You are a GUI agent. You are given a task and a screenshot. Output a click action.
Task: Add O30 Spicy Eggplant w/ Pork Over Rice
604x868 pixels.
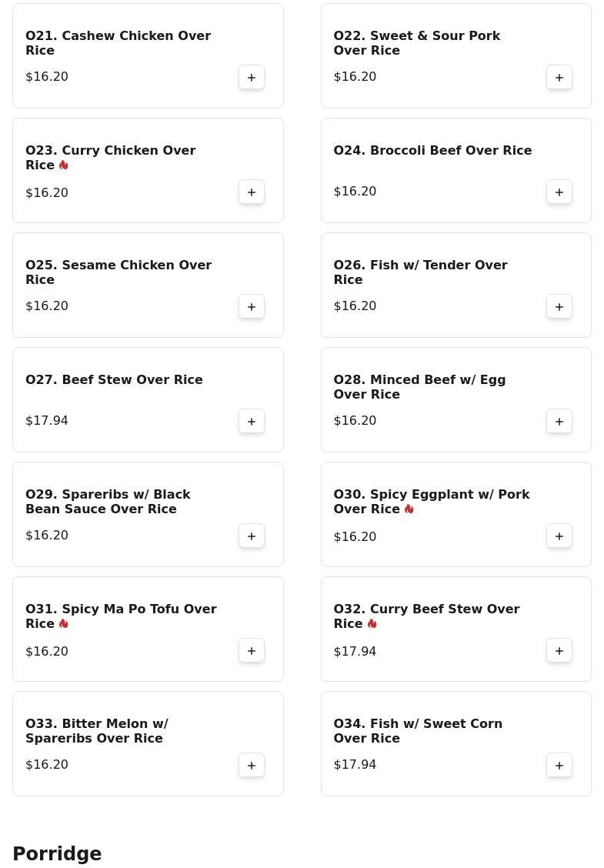(x=559, y=536)
